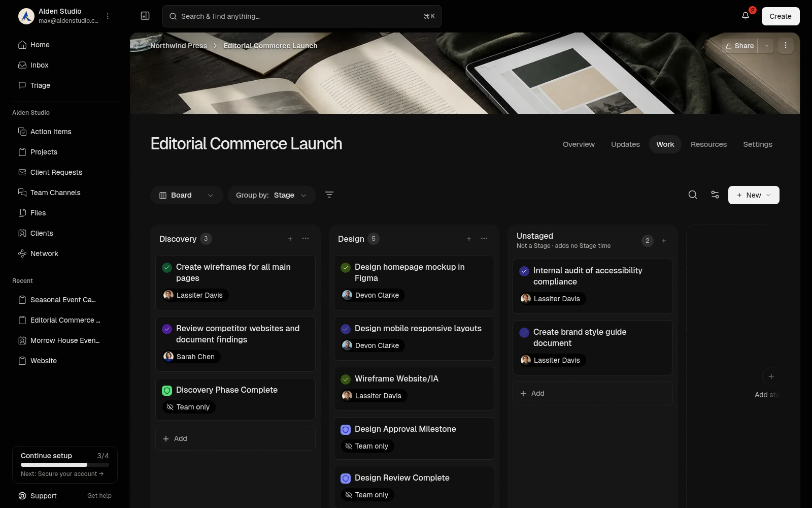Open Design column more options menu

pyautogui.click(x=484, y=239)
